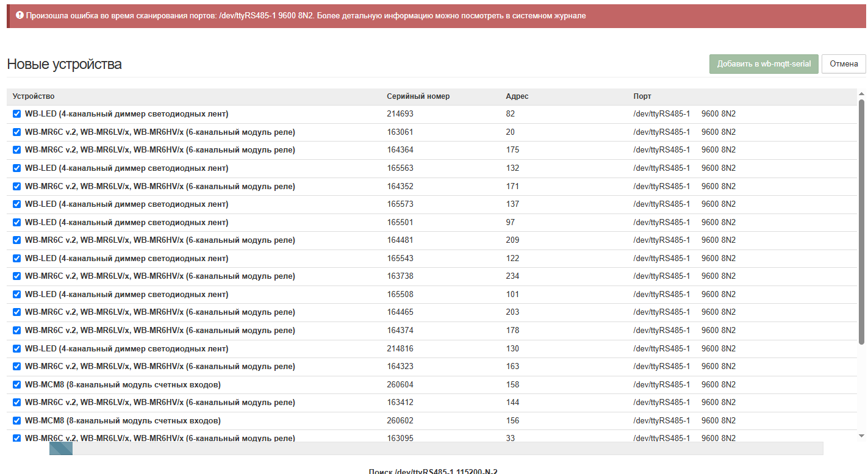
Task: Uncheck device with serial 164374
Action: coord(16,330)
